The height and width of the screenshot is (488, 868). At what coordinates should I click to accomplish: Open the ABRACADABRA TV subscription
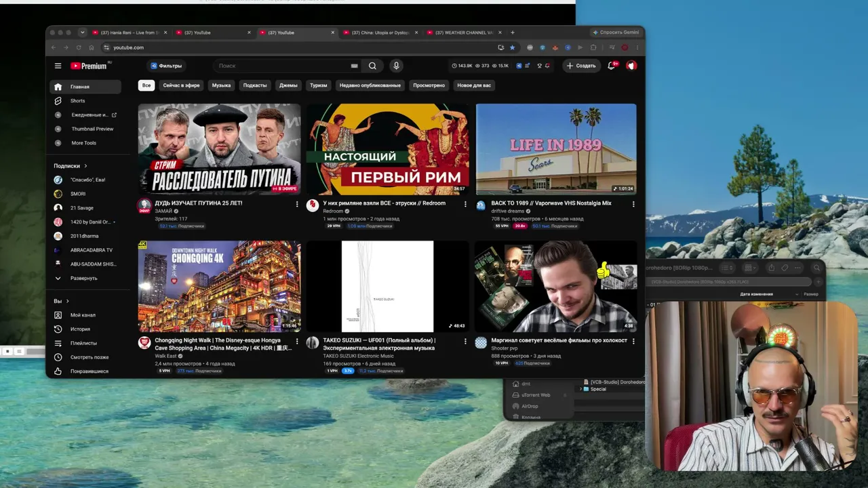click(85, 250)
